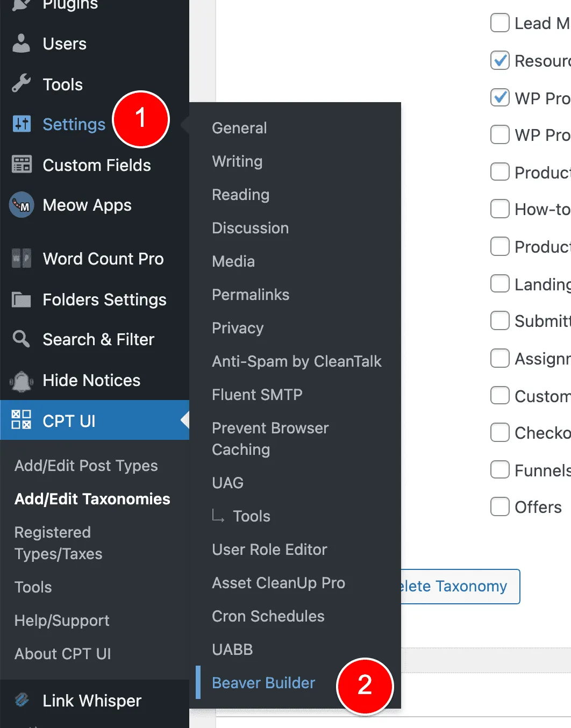Image resolution: width=571 pixels, height=728 pixels.
Task: Open Beaver Builder settings
Action: (263, 683)
